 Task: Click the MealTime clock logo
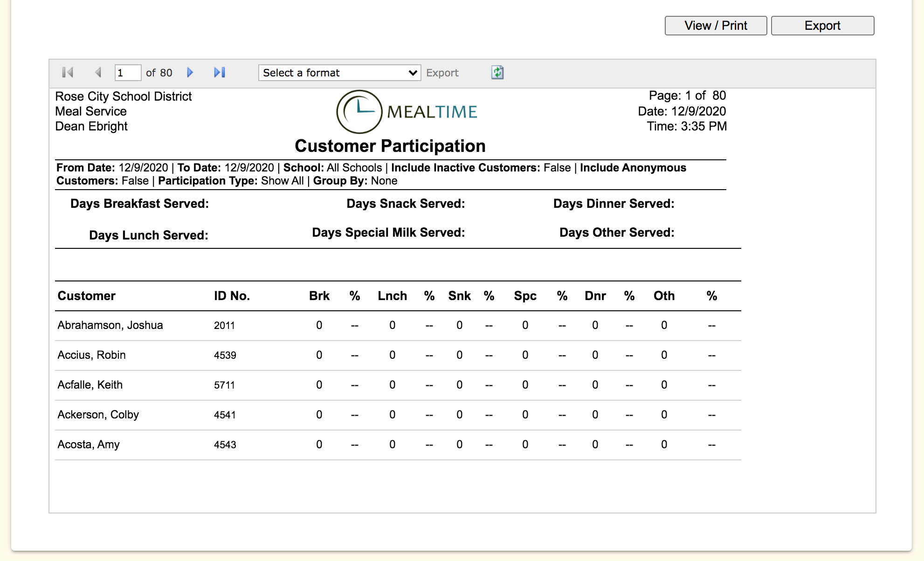359,112
